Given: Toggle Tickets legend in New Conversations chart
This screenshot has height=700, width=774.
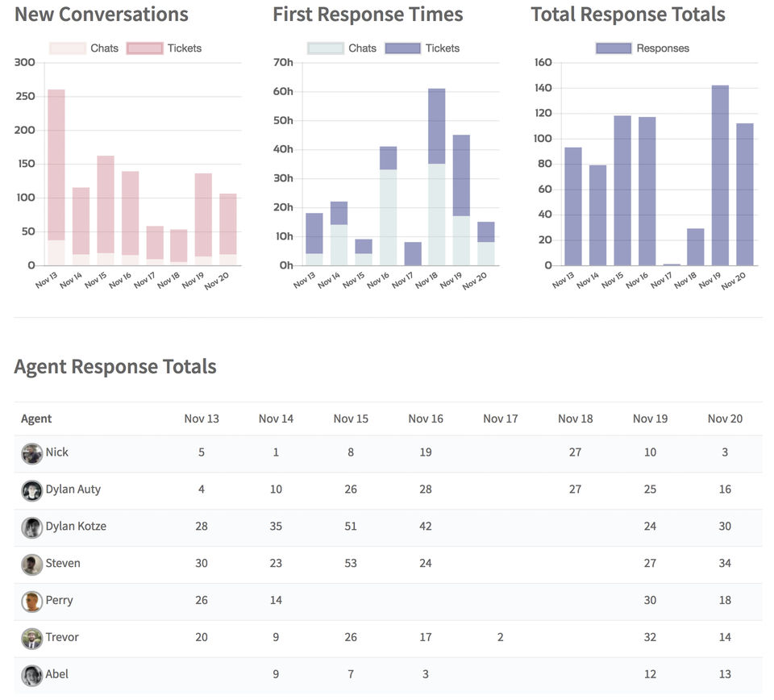Looking at the screenshot, I should coord(164,48).
